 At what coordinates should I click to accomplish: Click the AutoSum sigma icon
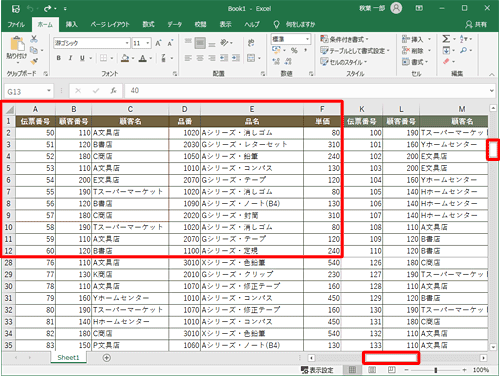click(446, 39)
